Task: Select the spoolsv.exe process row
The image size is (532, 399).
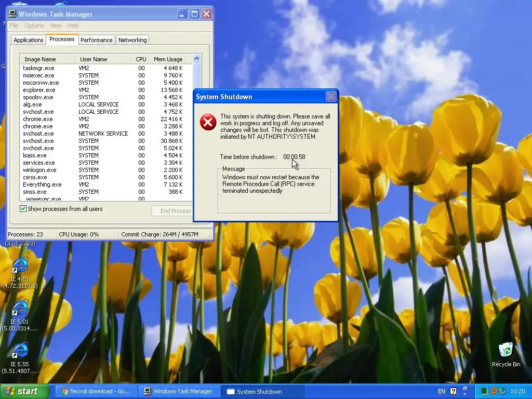Action: (x=106, y=97)
